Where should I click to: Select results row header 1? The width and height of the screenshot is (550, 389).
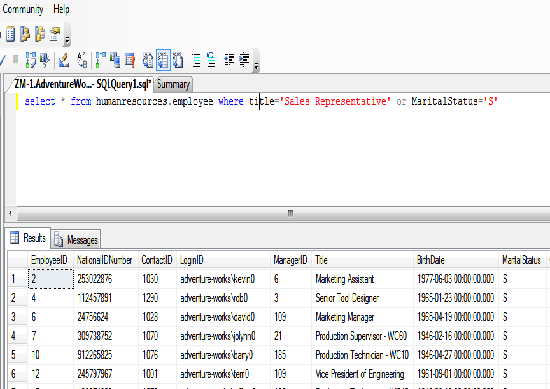coord(18,279)
